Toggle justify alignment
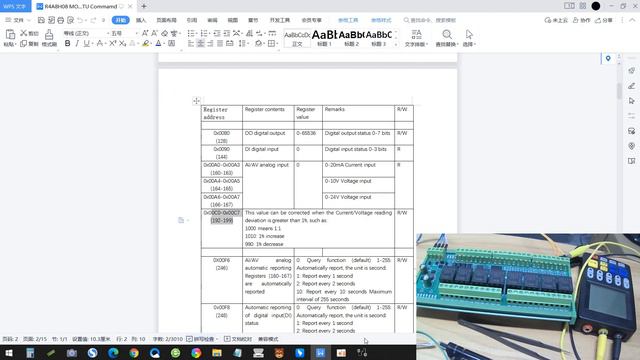This screenshot has height=360, width=640. coord(220,43)
